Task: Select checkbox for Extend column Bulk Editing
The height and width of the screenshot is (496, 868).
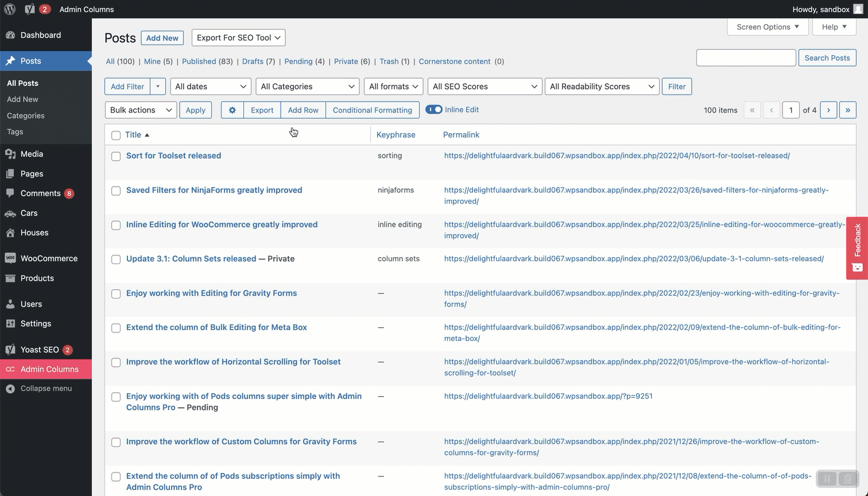Action: [x=116, y=328]
